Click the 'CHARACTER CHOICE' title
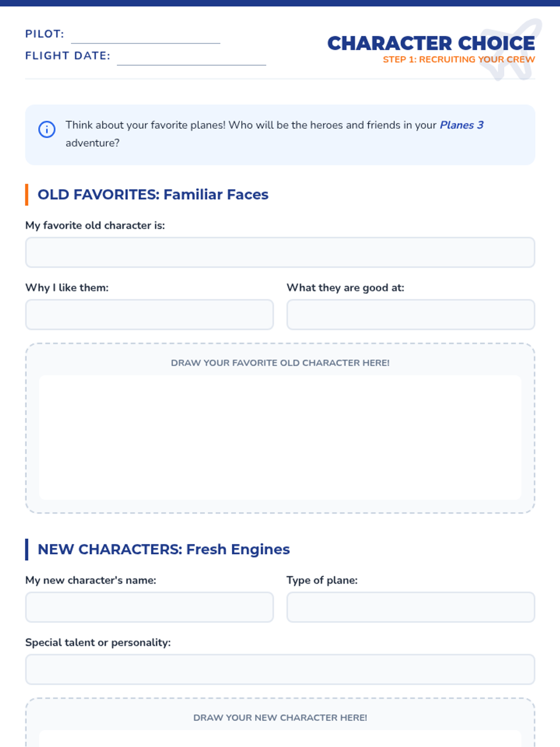 click(431, 43)
